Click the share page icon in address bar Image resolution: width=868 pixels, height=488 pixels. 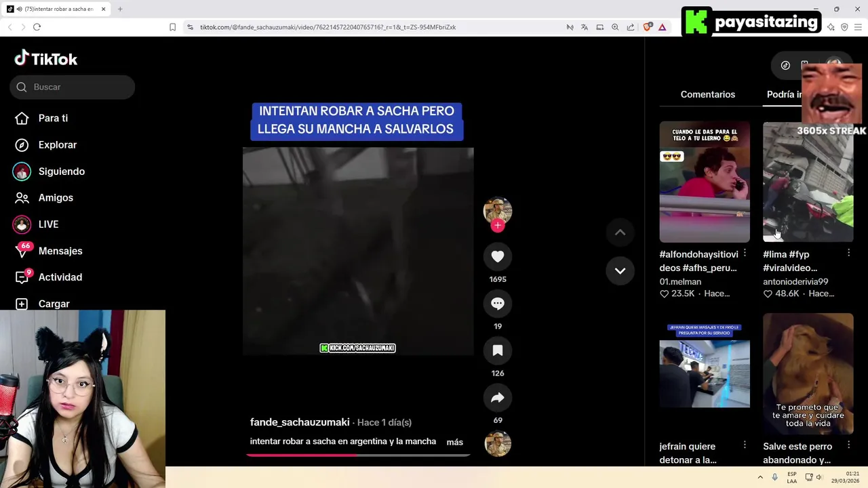pyautogui.click(x=631, y=27)
